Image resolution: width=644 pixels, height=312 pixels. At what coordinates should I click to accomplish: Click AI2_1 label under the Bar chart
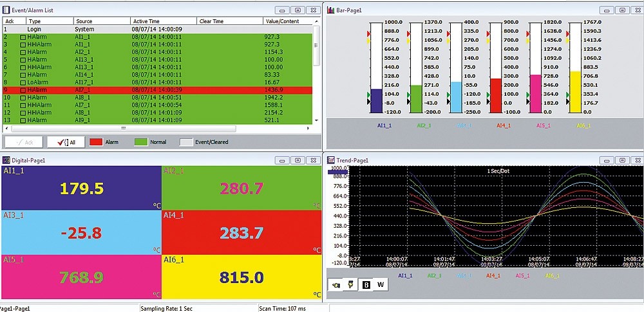(423, 125)
